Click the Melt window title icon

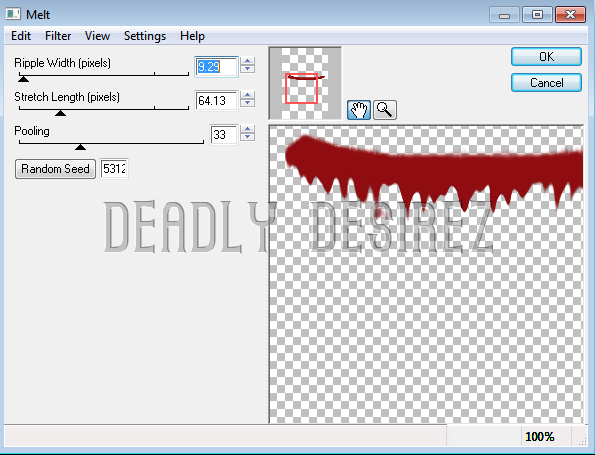[x=13, y=14]
